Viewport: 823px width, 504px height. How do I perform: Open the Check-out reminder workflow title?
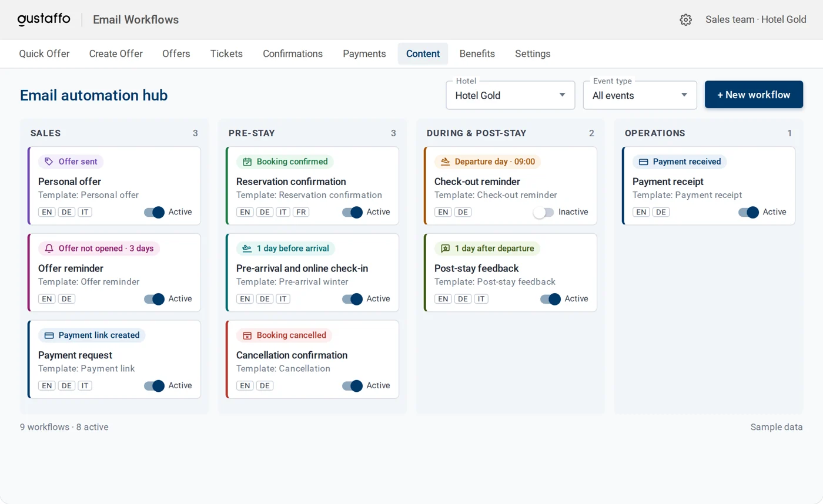coord(477,182)
